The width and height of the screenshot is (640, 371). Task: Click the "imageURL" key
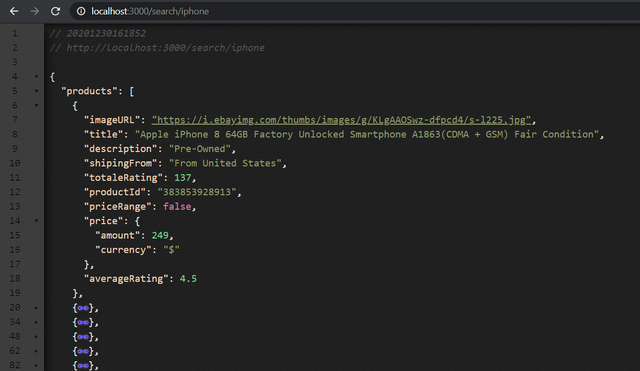click(112, 120)
